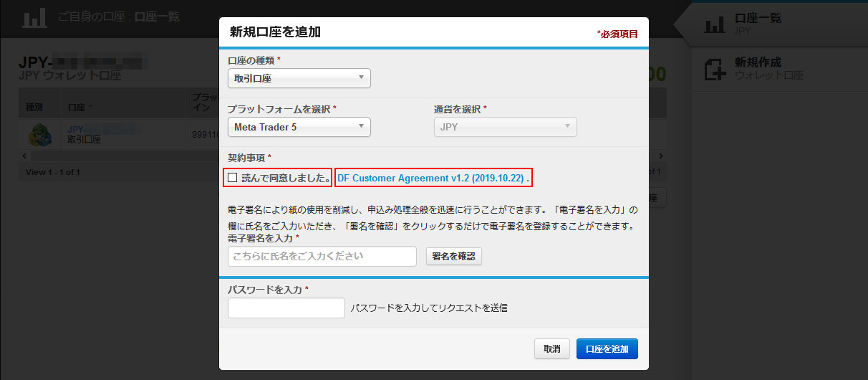Click the electronic signature name field

point(322,256)
